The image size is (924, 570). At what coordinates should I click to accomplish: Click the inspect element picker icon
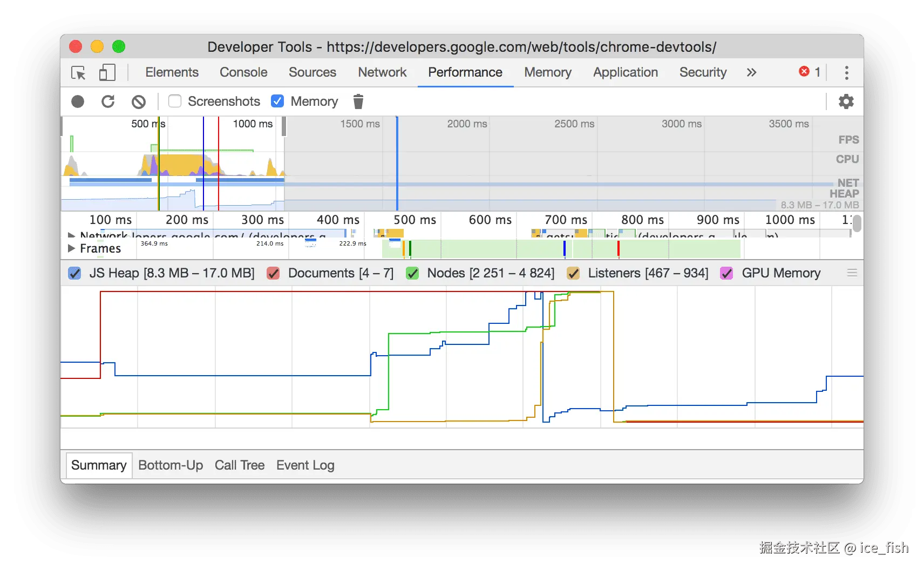coord(78,73)
